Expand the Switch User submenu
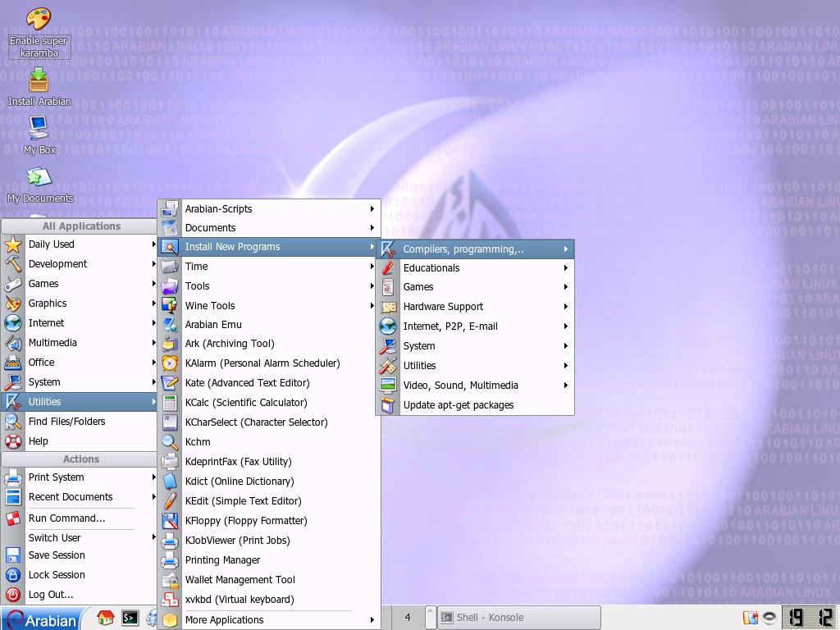This screenshot has height=630, width=840. pos(80,538)
